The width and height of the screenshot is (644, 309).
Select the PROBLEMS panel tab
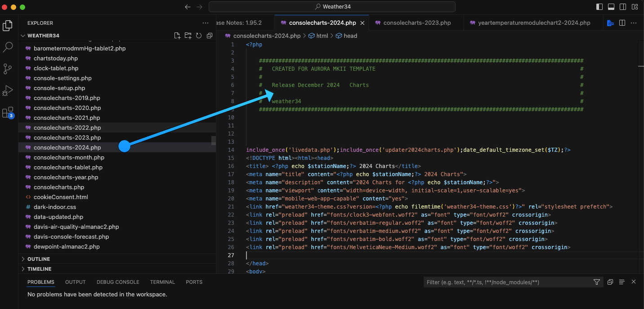point(41,282)
